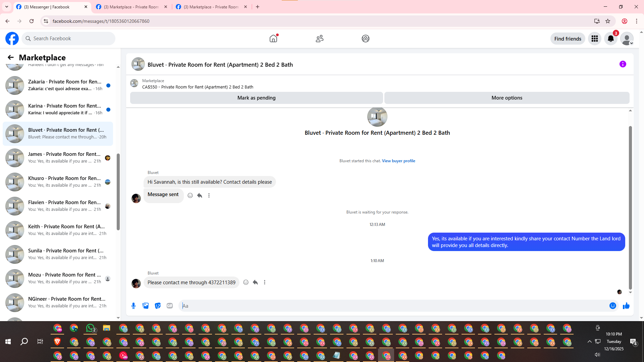This screenshot has height=362, width=644.
Task: Show hidden system tray icons
Action: click(x=589, y=342)
